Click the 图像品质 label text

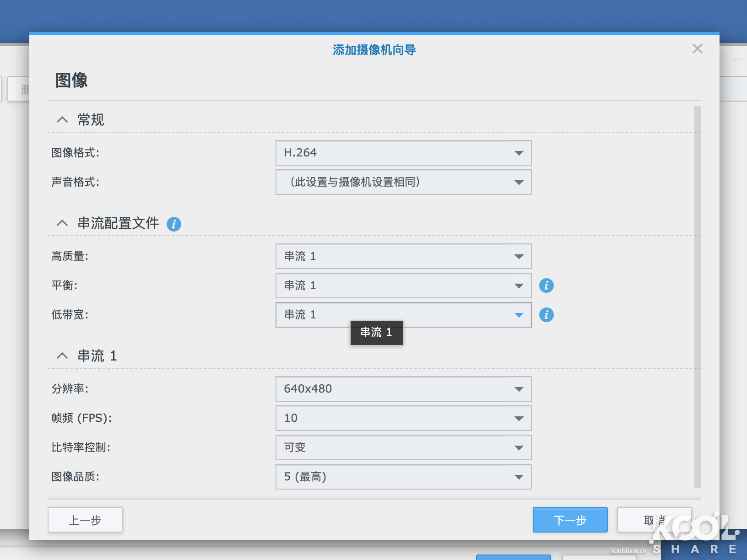coord(75,477)
